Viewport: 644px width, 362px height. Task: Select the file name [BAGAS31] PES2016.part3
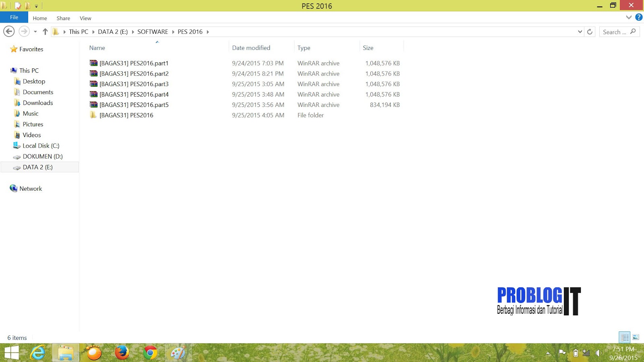pyautogui.click(x=134, y=84)
